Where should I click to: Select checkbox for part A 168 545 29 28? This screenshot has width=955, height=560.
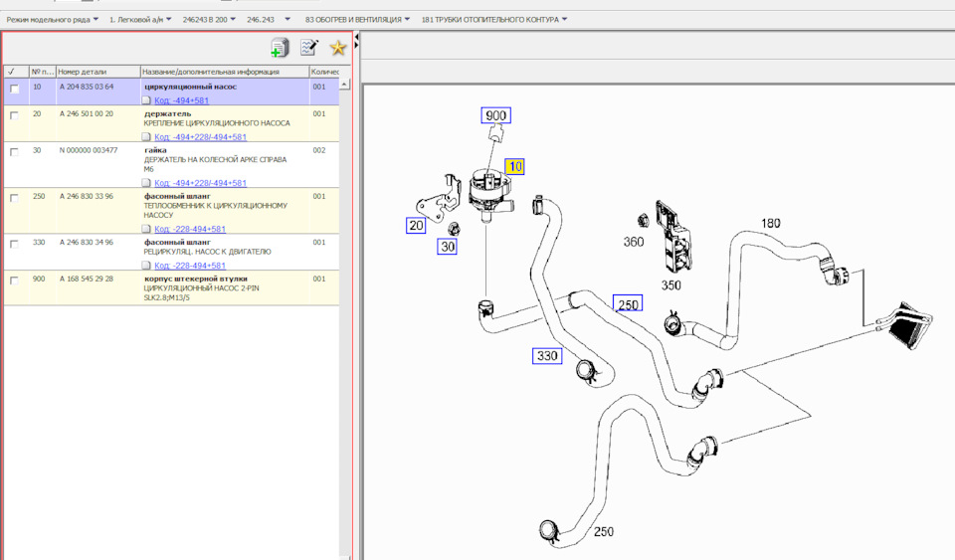click(x=15, y=281)
